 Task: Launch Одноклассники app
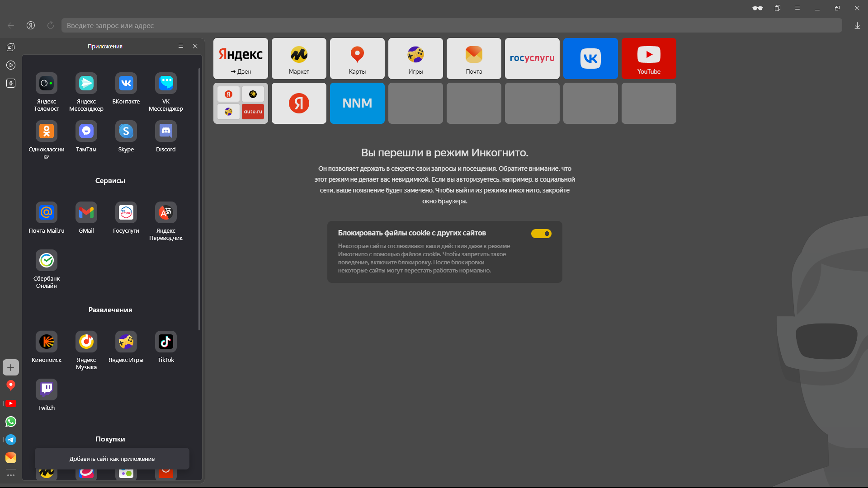[47, 140]
